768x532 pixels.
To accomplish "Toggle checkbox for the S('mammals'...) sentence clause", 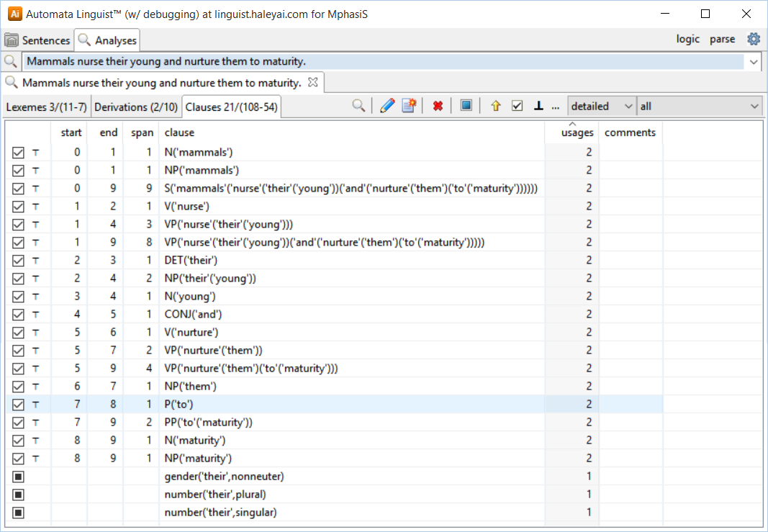I will pyautogui.click(x=18, y=189).
